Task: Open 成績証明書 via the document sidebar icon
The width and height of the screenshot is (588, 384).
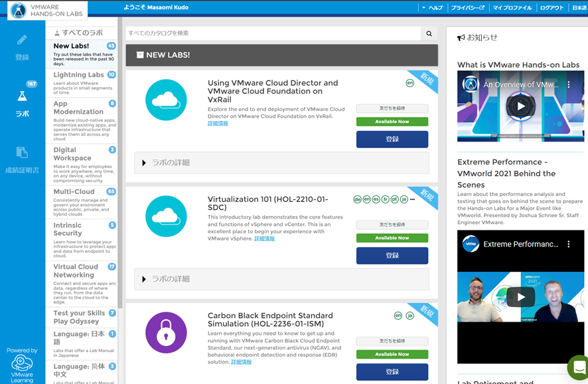Action: coord(24,152)
